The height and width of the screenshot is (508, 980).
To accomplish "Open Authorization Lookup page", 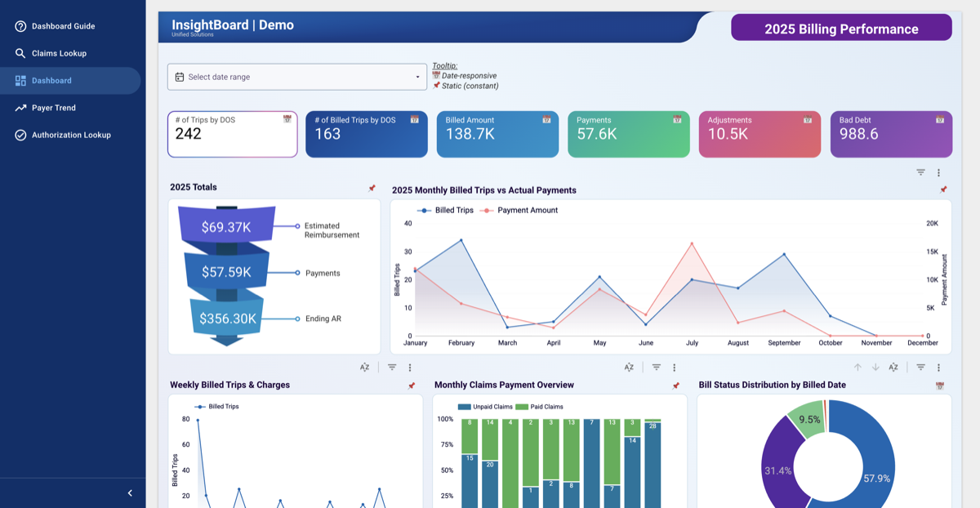I will tap(70, 135).
